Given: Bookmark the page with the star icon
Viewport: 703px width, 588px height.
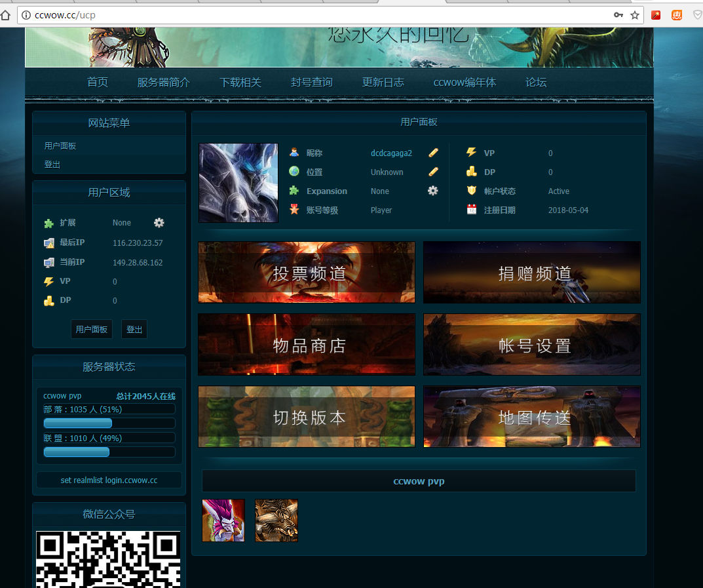Looking at the screenshot, I should pyautogui.click(x=635, y=15).
